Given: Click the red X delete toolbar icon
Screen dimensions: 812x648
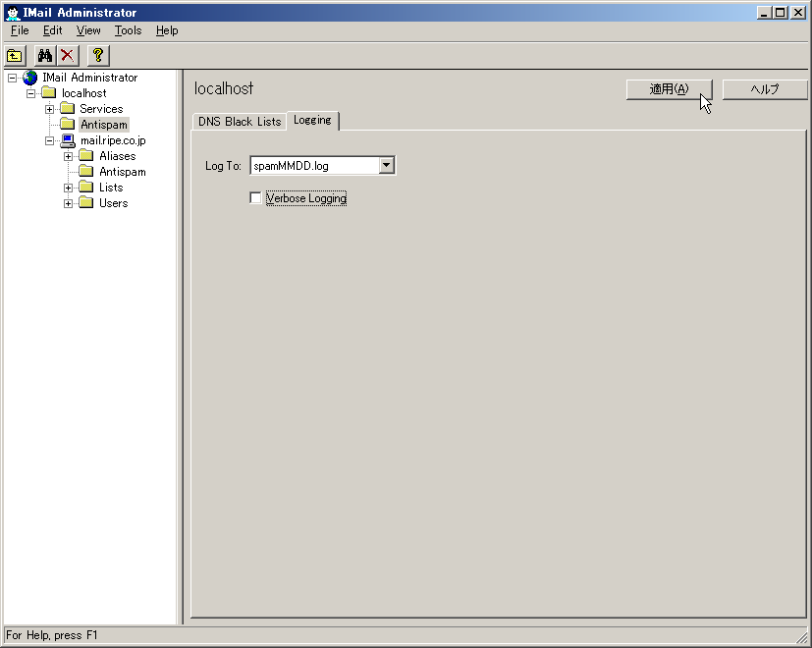Looking at the screenshot, I should 68,55.
